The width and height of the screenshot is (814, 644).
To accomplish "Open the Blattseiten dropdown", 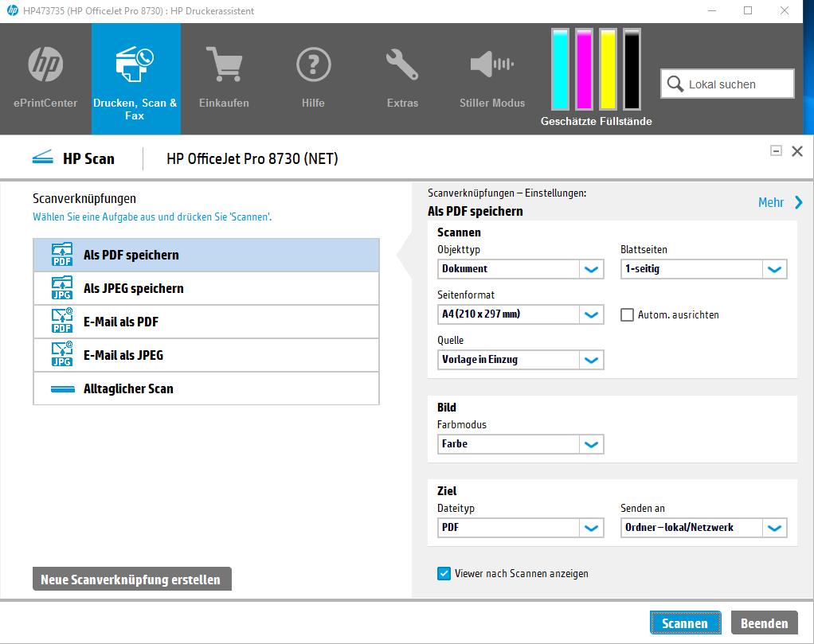I will [703, 269].
